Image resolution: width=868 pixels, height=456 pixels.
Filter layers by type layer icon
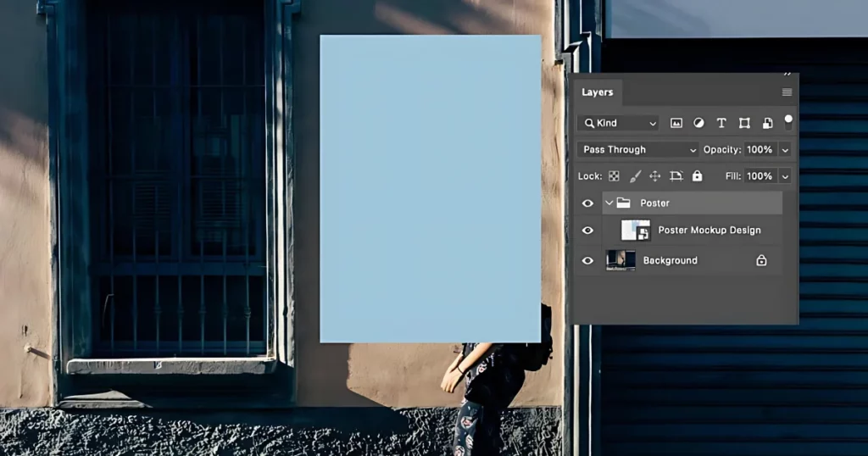(x=721, y=123)
